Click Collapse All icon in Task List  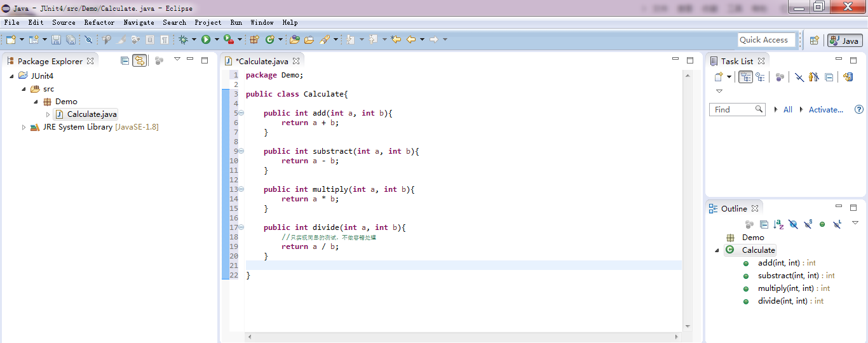[829, 77]
